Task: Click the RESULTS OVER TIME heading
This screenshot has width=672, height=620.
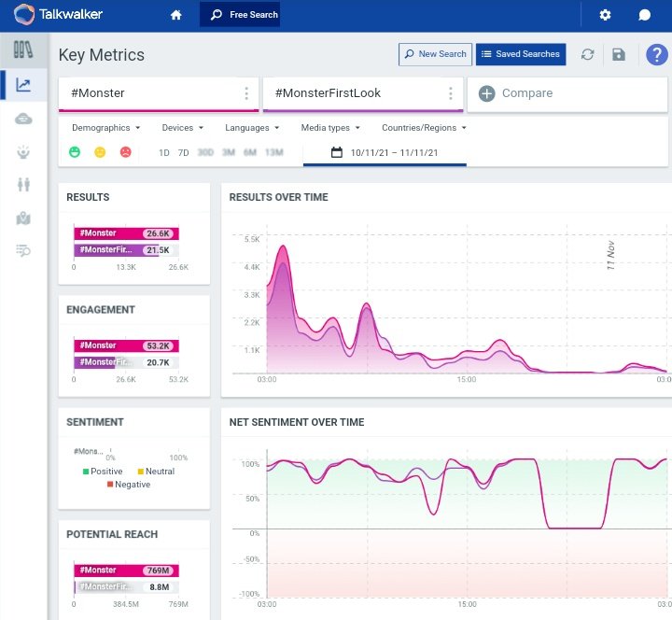Action: pos(278,197)
